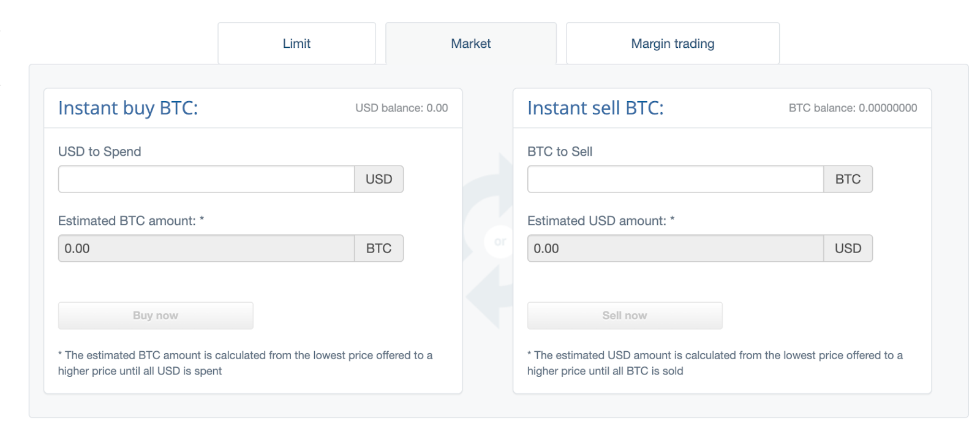Click the Estimated USD amount field

[675, 248]
